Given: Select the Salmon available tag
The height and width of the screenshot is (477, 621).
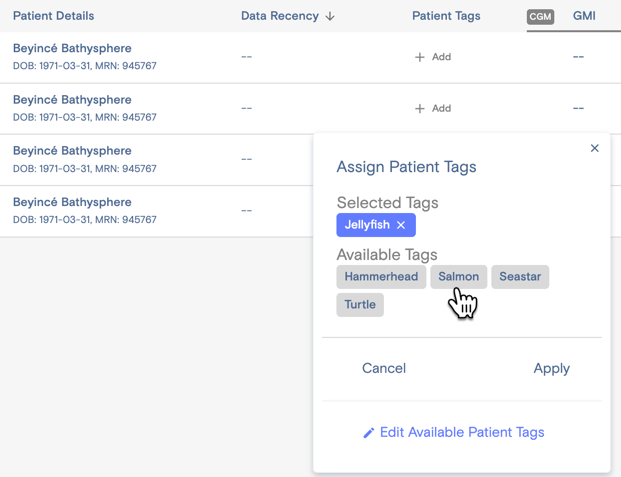Looking at the screenshot, I should click(x=459, y=277).
